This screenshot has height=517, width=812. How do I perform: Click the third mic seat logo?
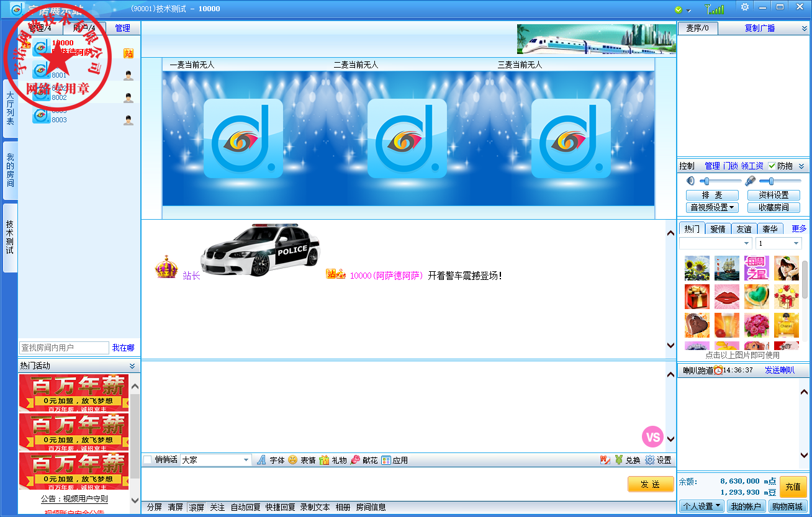point(571,138)
